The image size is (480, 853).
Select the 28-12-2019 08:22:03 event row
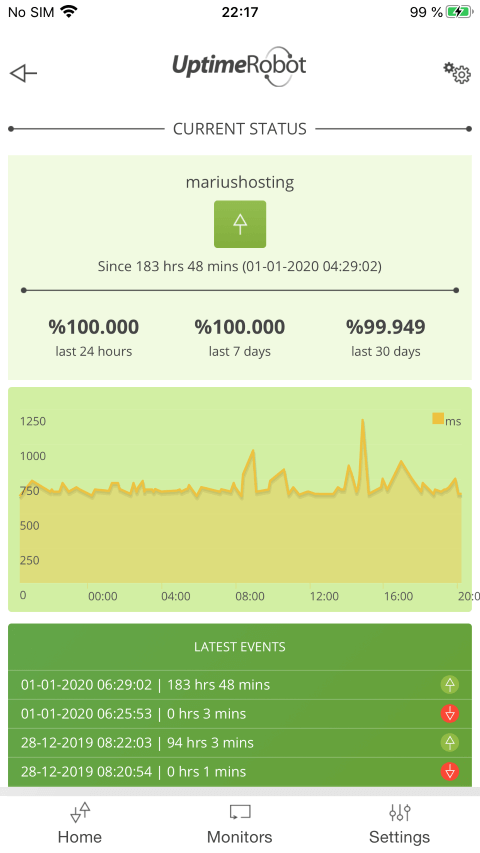240,742
